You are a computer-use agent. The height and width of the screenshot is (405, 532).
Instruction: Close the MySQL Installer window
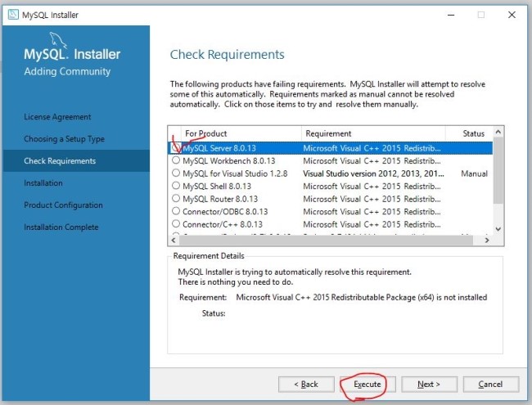[x=512, y=15]
